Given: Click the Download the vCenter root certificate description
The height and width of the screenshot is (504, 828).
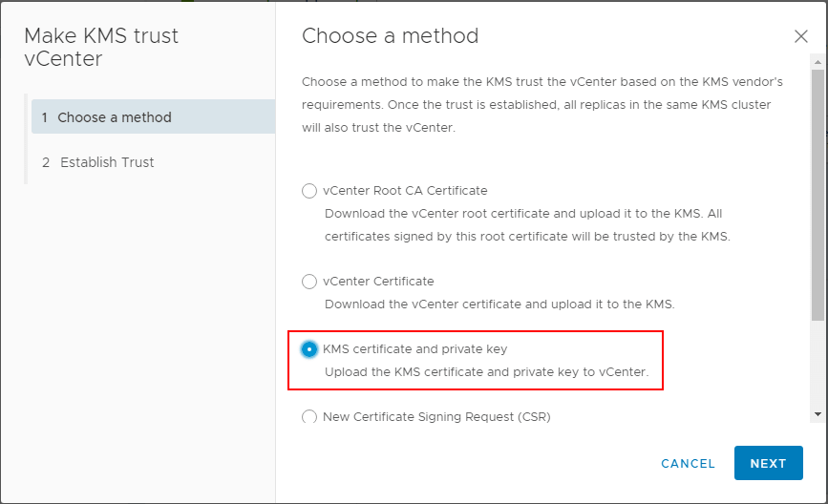Looking at the screenshot, I should [x=527, y=225].
